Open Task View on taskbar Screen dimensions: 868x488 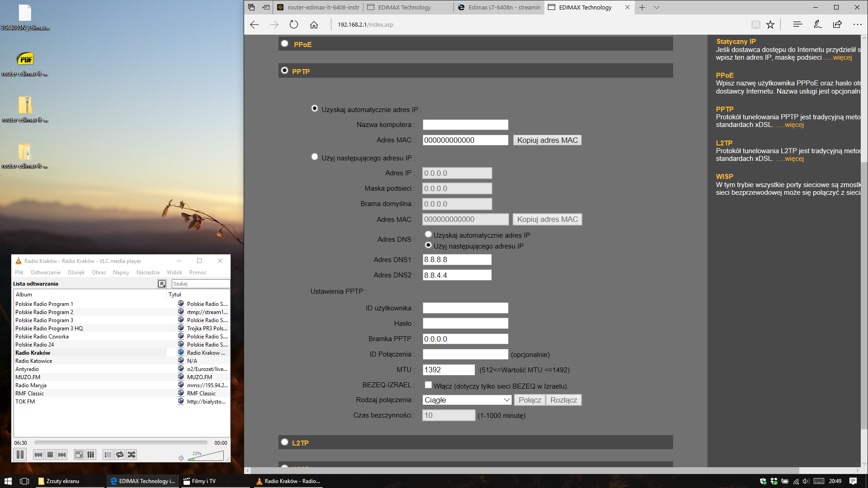pos(24,481)
